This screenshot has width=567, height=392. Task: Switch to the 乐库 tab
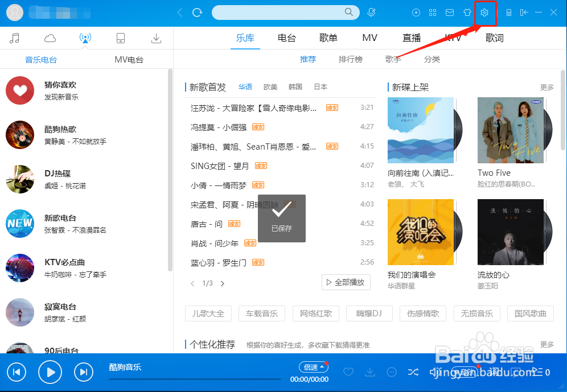tap(245, 38)
